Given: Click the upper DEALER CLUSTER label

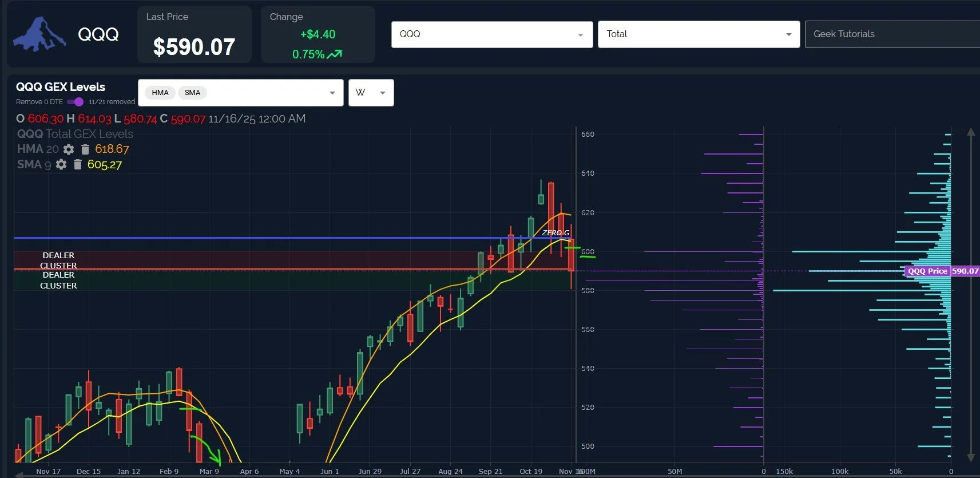Looking at the screenshot, I should tap(58, 260).
